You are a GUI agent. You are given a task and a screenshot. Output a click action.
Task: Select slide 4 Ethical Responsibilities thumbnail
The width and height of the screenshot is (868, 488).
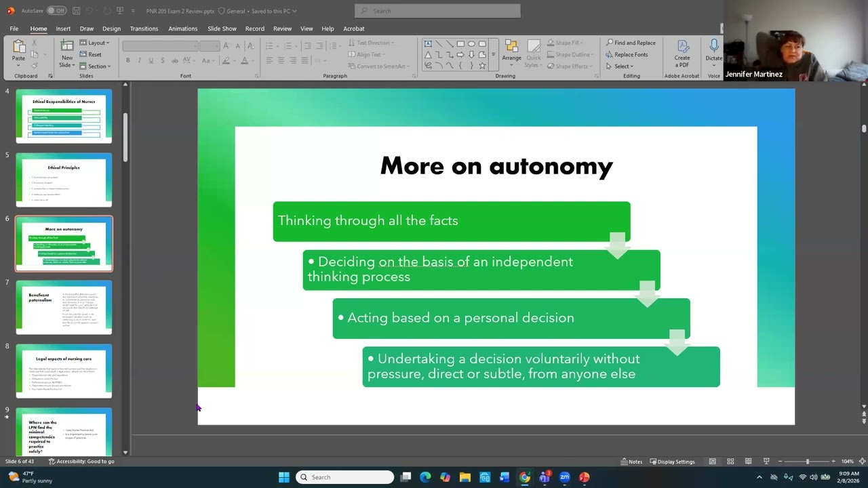coord(64,116)
